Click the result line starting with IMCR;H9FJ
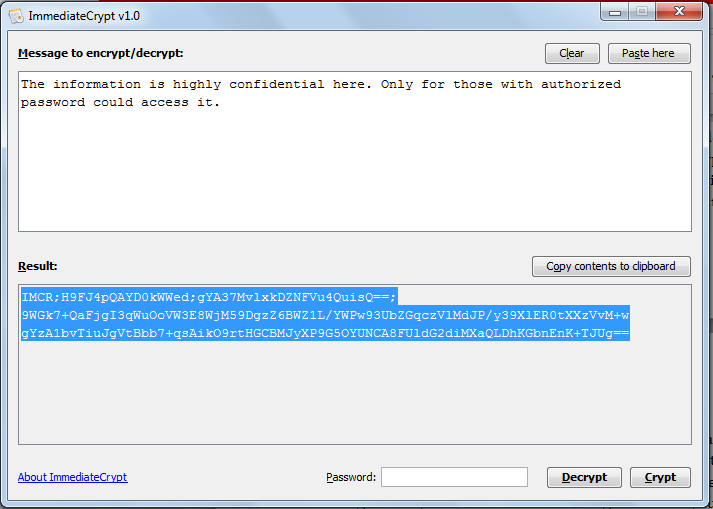The width and height of the screenshot is (713, 509). (x=209, y=296)
